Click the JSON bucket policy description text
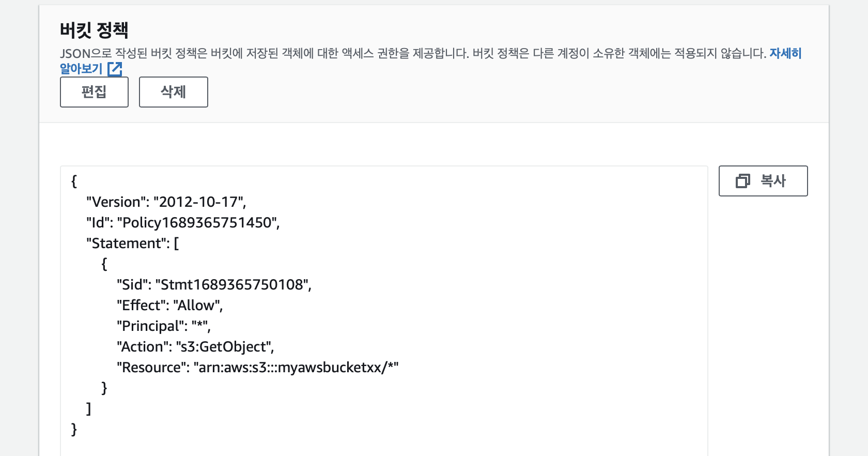Image resolution: width=868 pixels, height=456 pixels. [x=413, y=53]
